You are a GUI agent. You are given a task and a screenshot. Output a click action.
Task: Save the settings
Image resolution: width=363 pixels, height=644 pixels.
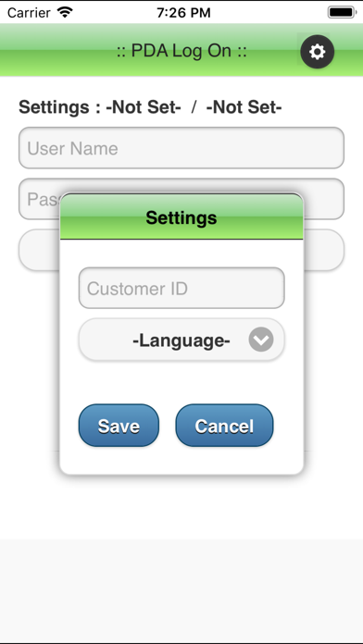point(119,426)
